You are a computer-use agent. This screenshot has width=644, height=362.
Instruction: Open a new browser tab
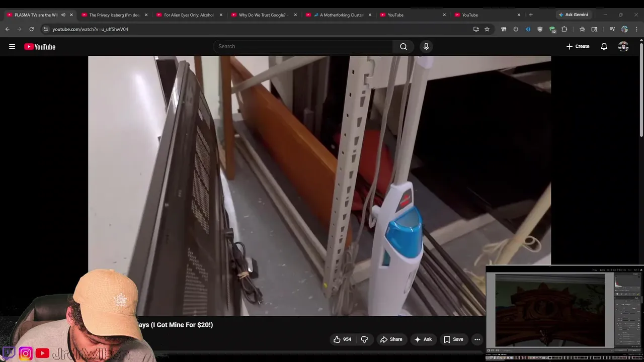[x=530, y=15]
